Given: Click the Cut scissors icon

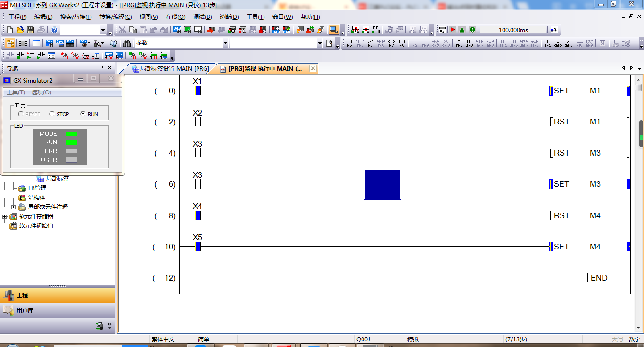Looking at the screenshot, I should pyautogui.click(x=122, y=30).
